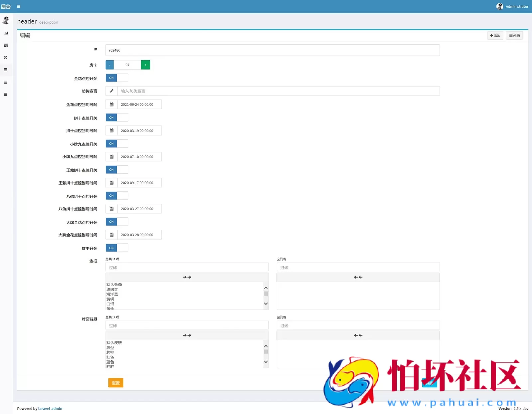Open calendar for 金花点控到期时间 field
532x414 pixels.
111,104
